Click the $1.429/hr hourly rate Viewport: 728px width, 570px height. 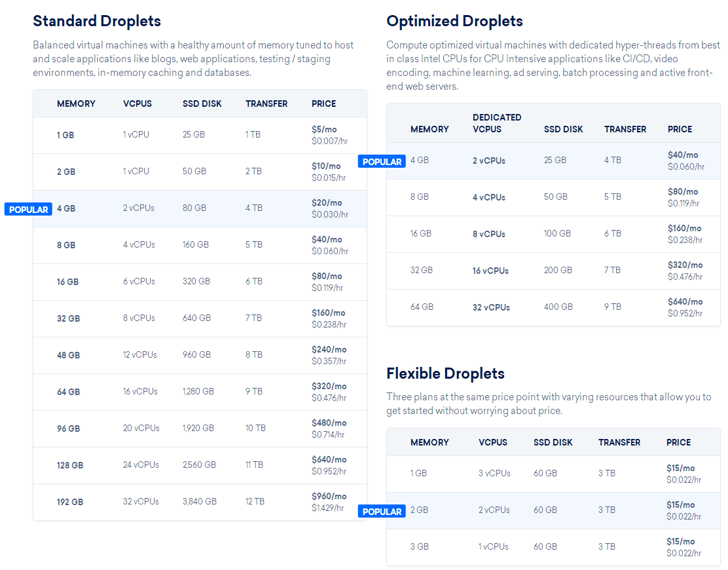[x=327, y=508]
